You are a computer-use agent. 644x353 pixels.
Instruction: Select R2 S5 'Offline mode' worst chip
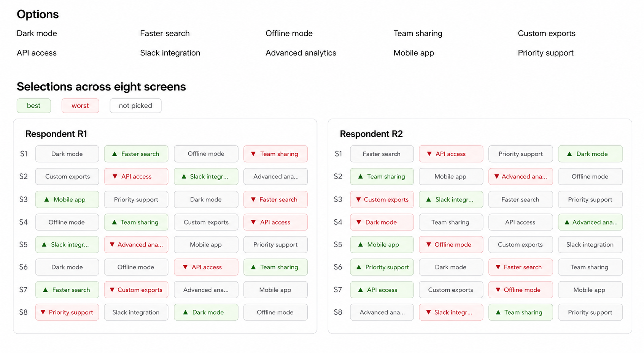tap(451, 245)
